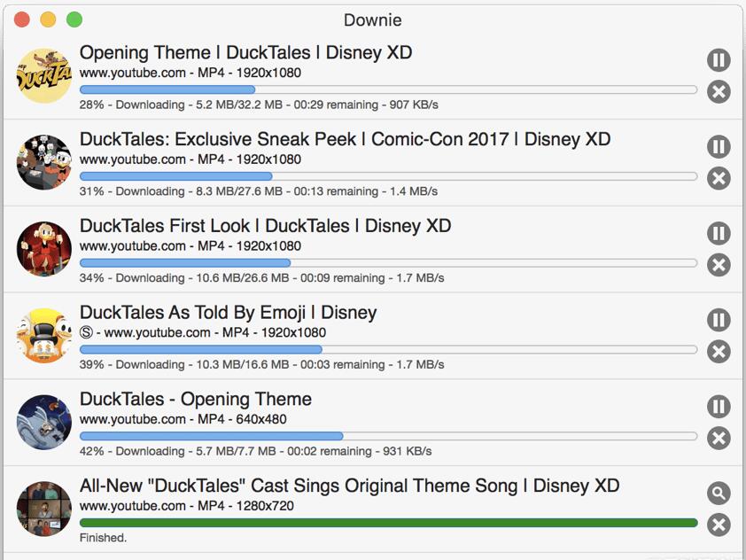This screenshot has height=560, width=746.
Task: Select title 'DuckTales - Opening Theme'
Action: coord(196,399)
